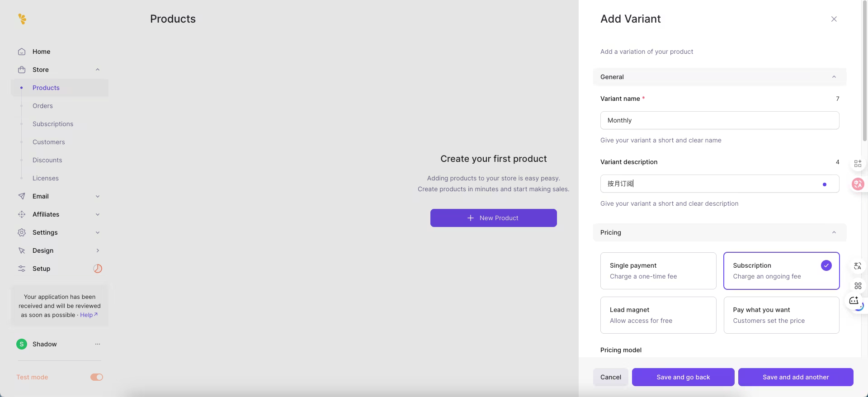Click the Settings gear icon
Viewport: 868px width, 397px height.
pyautogui.click(x=22, y=232)
